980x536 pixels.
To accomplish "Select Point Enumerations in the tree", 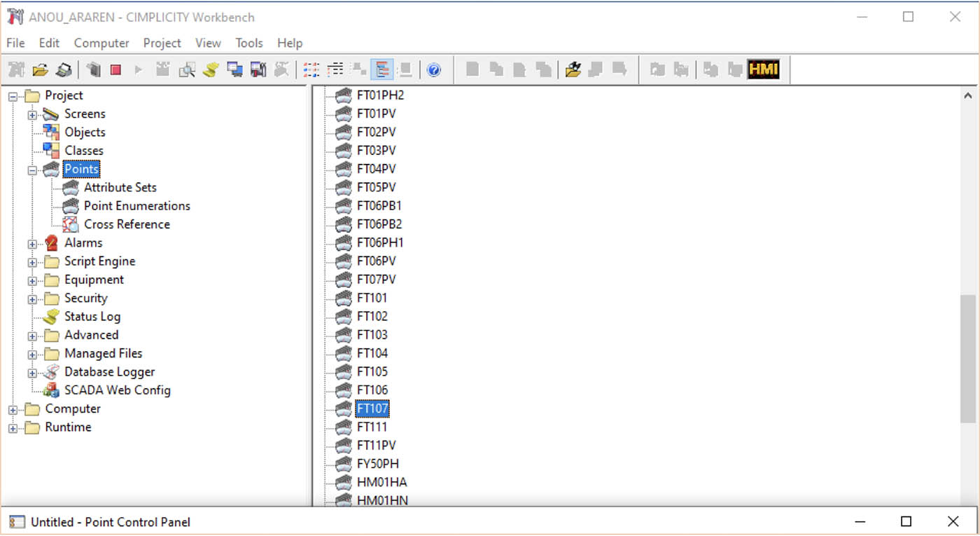I will pyautogui.click(x=136, y=206).
